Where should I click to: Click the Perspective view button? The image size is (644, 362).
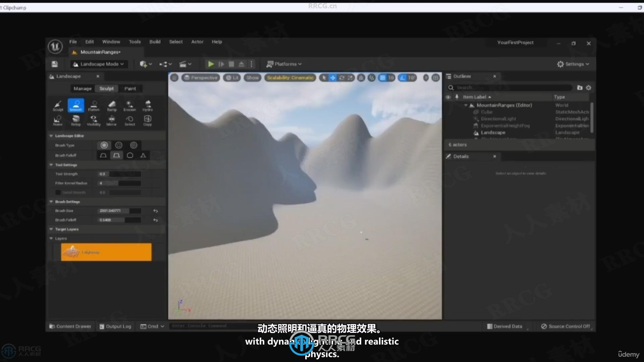tap(201, 78)
